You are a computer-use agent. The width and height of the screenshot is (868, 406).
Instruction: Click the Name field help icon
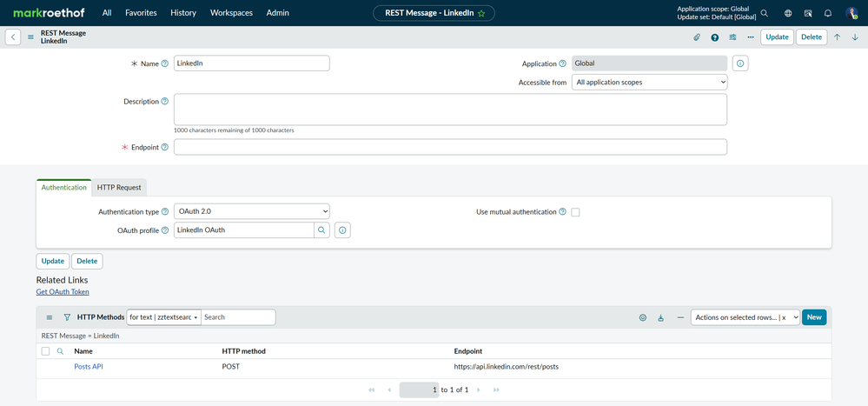tap(164, 63)
